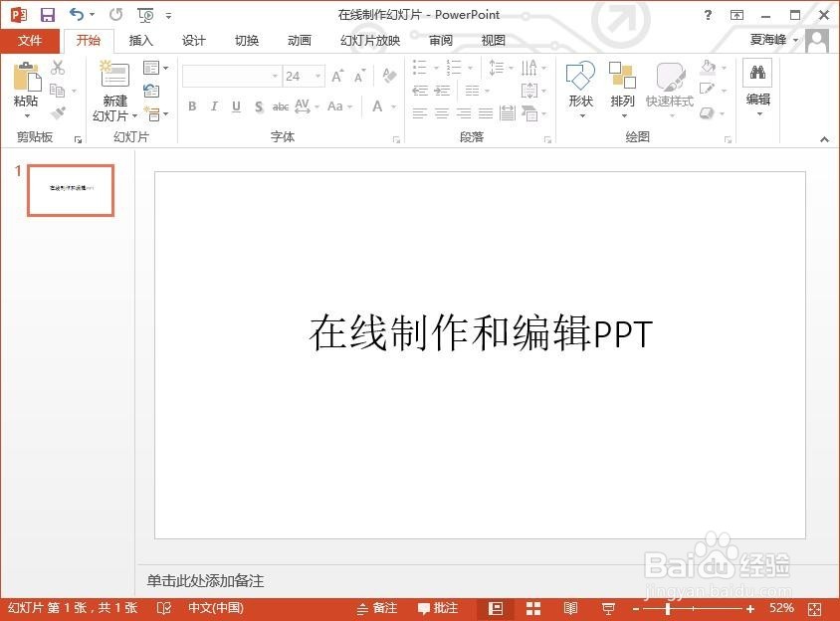Screen dimensions: 840x621
Task: Toggle the 备注 Notes pane button
Action: click(x=377, y=608)
